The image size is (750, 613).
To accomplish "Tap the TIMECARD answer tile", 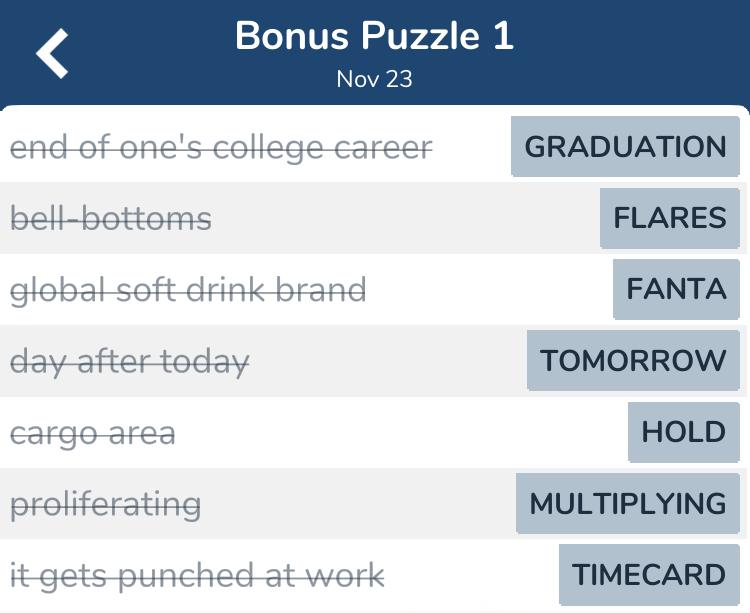I will [649, 574].
